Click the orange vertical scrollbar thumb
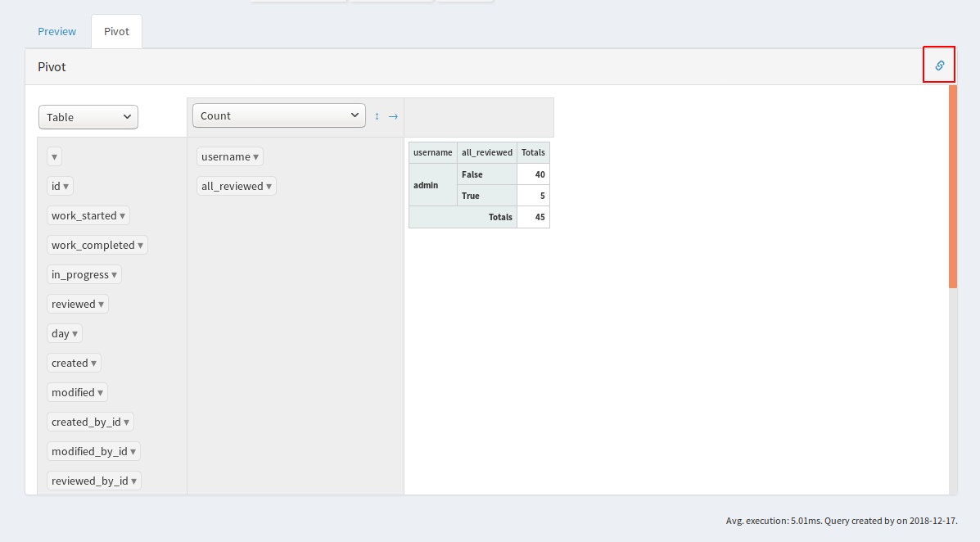Image resolution: width=980 pixels, height=542 pixels. [952, 187]
